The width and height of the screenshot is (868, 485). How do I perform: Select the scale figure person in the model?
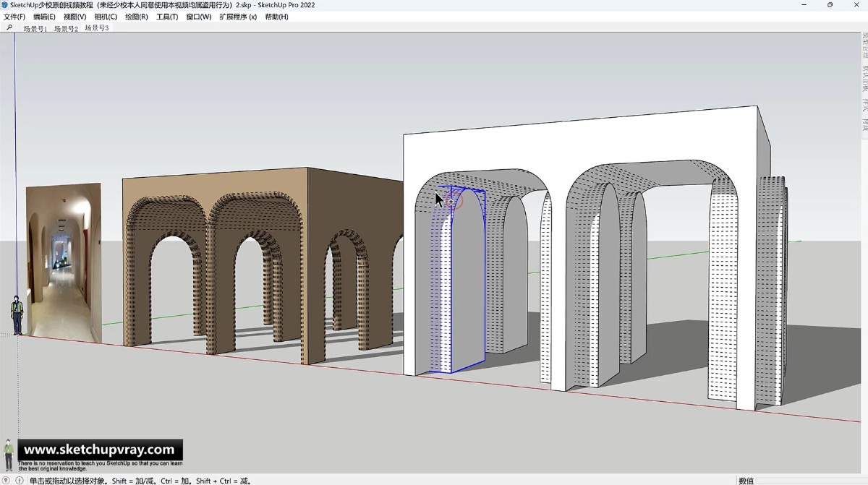[16, 315]
